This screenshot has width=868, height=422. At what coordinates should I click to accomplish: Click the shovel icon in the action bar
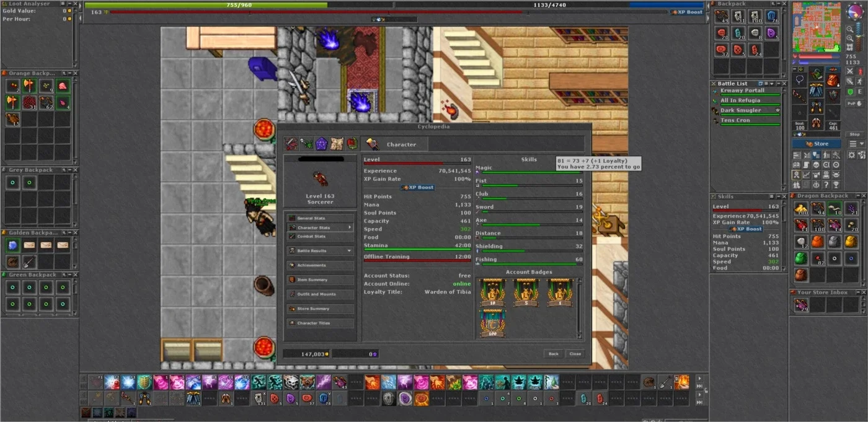(x=665, y=382)
